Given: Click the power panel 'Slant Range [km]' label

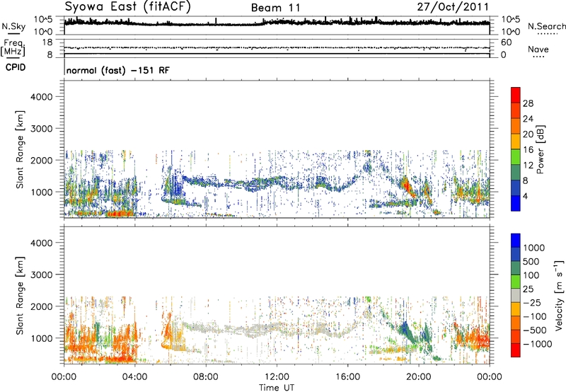Looking at the screenshot, I should click(x=20, y=149).
